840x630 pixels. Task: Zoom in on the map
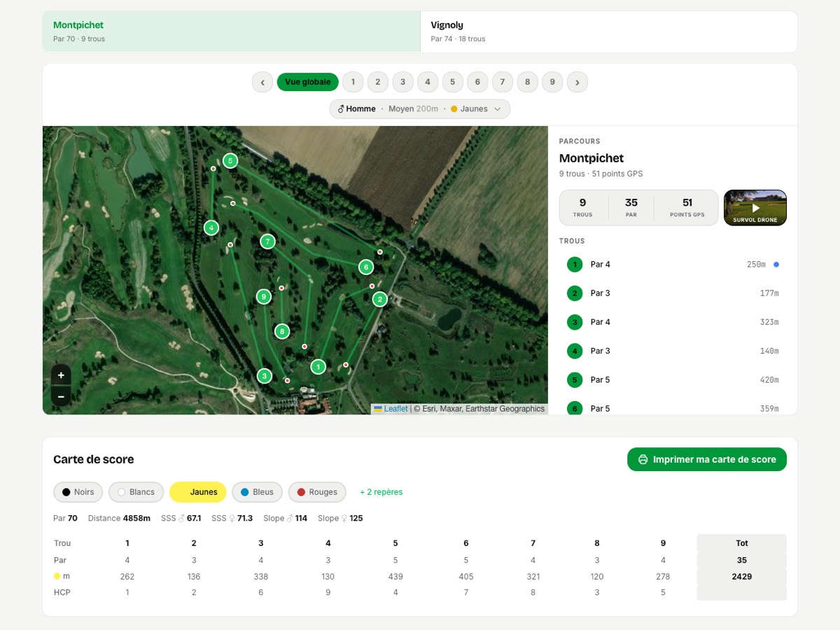61,375
